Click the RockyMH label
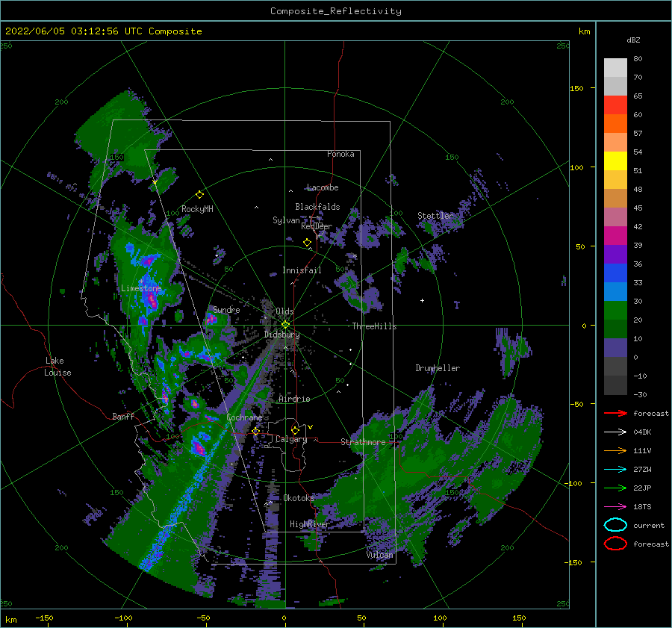The height and width of the screenshot is (628, 672). pyautogui.click(x=197, y=209)
